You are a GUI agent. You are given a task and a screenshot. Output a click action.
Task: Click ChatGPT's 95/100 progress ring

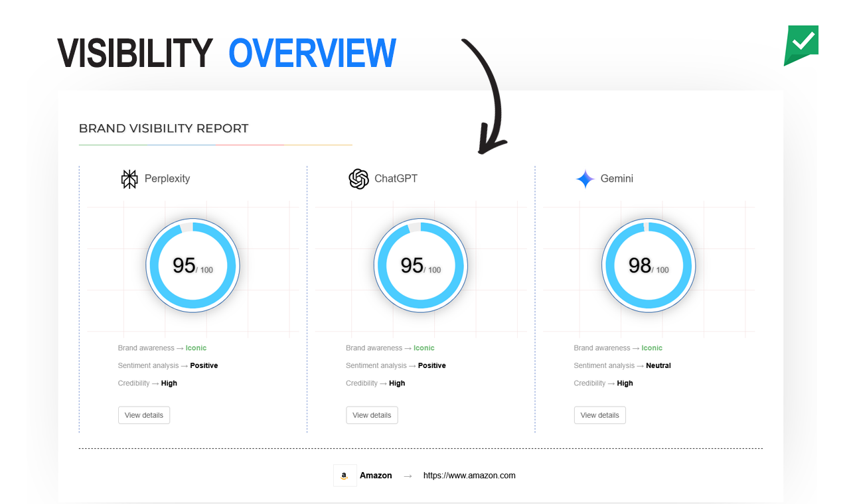pyautogui.click(x=421, y=265)
